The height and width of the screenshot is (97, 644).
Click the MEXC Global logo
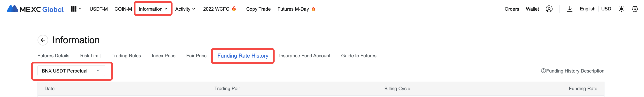pos(35,9)
